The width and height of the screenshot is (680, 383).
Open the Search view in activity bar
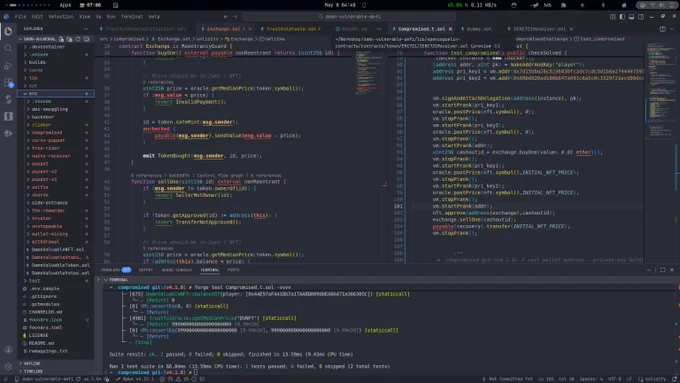point(8,48)
